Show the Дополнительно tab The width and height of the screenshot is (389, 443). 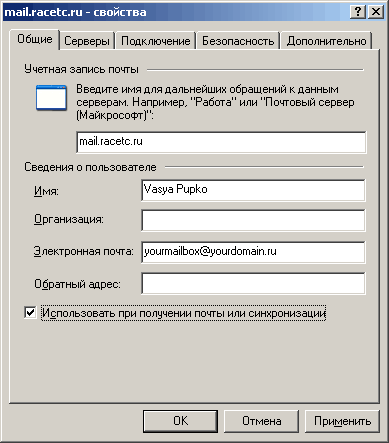(x=326, y=41)
